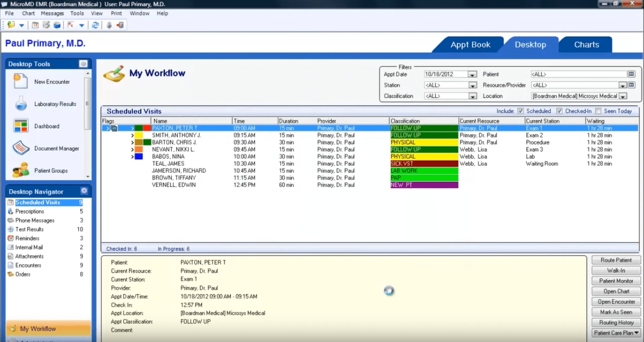Expand the Appt Date dropdown

pos(472,75)
